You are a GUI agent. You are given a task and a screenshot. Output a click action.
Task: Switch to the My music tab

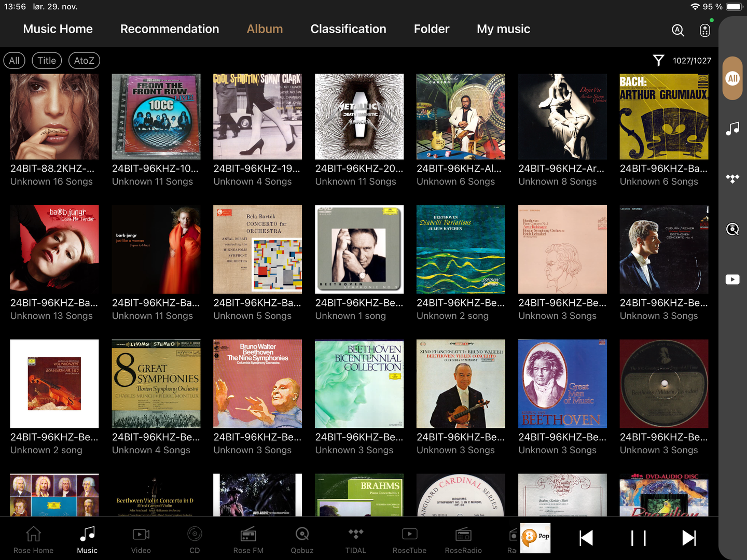point(504,29)
